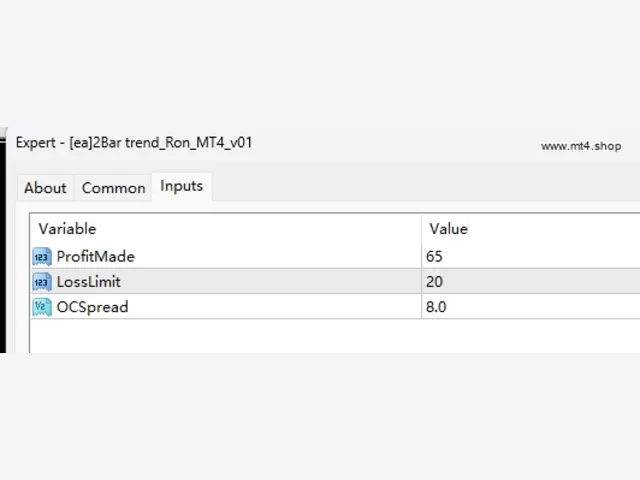The height and width of the screenshot is (480, 640).
Task: Click the ProfitMade integer type icon
Action: [42, 257]
